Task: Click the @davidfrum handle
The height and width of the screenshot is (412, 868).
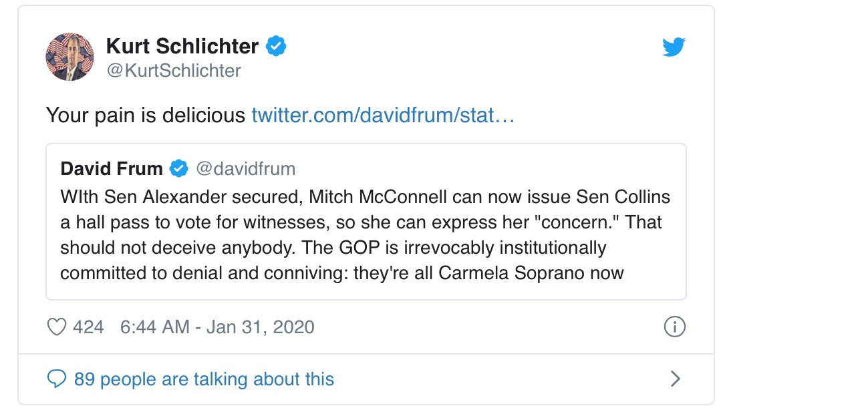Action: tap(245, 168)
